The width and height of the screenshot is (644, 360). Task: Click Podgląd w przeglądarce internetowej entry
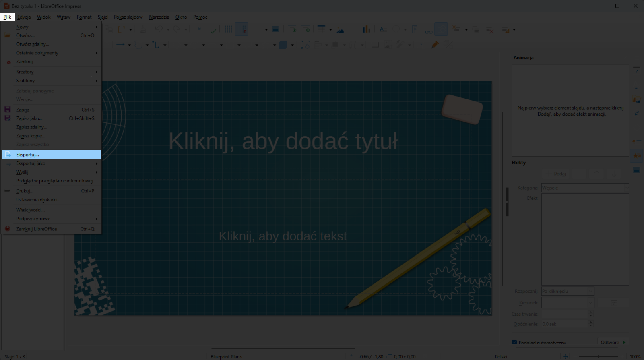[51, 181]
